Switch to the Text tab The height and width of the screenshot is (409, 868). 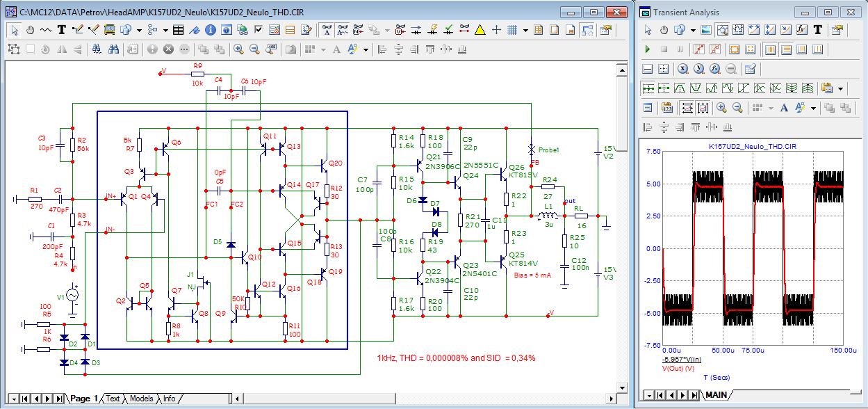(113, 399)
